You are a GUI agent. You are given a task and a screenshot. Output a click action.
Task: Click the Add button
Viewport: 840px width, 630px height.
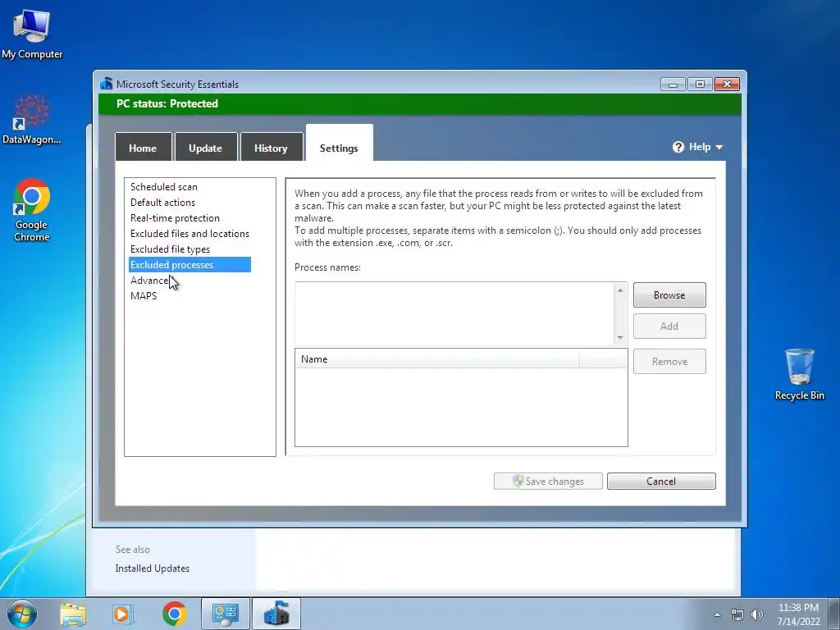pyautogui.click(x=669, y=326)
